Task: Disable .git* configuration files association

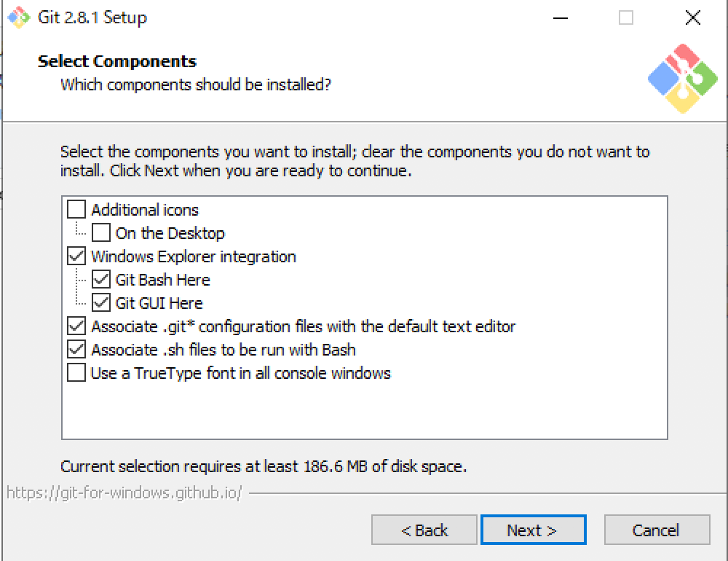Action: [76, 326]
